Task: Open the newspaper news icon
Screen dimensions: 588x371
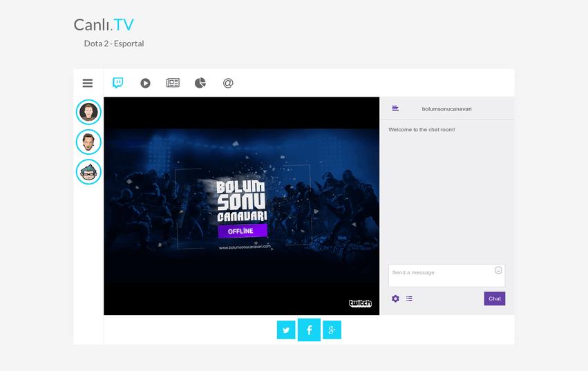Action: point(173,83)
